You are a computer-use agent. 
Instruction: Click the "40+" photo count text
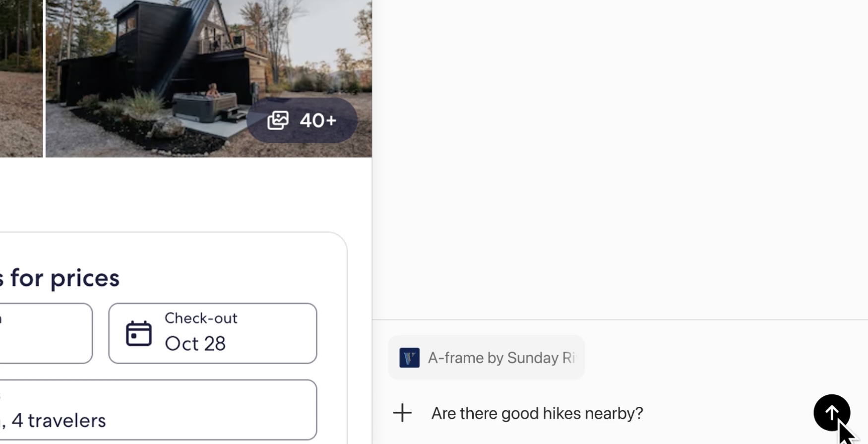(318, 121)
